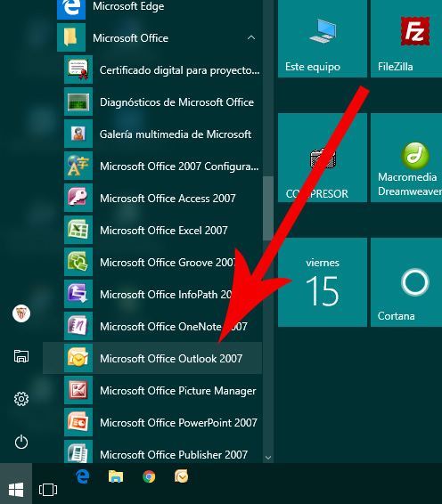Open Settings gear in the Start sidebar
The height and width of the screenshot is (504, 442).
21,399
